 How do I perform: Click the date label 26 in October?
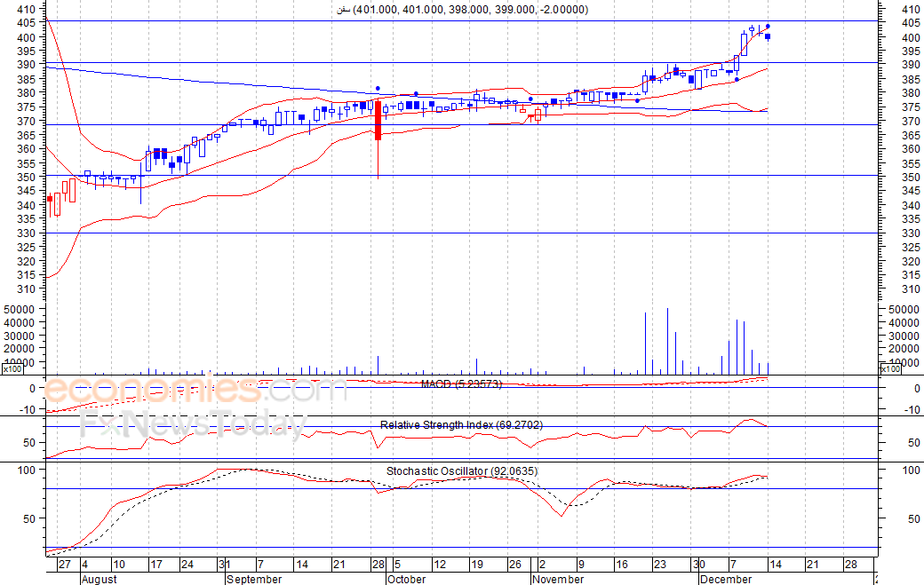515,565
